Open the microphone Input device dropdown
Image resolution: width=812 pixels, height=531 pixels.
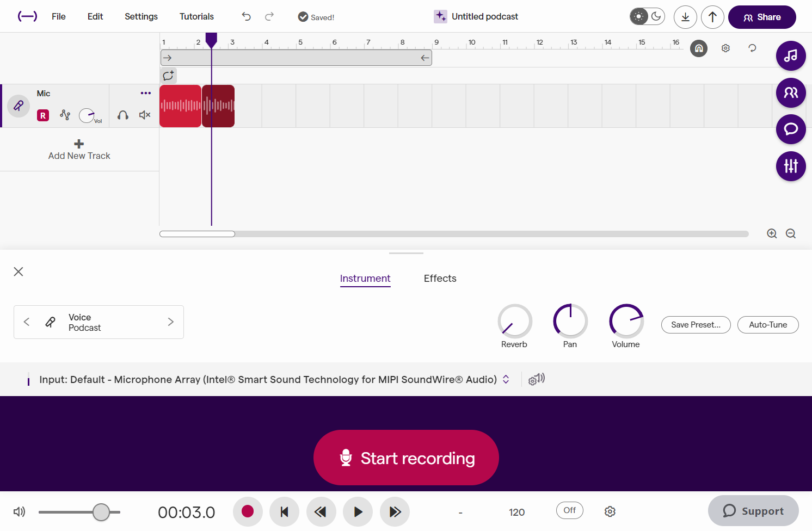point(274,379)
